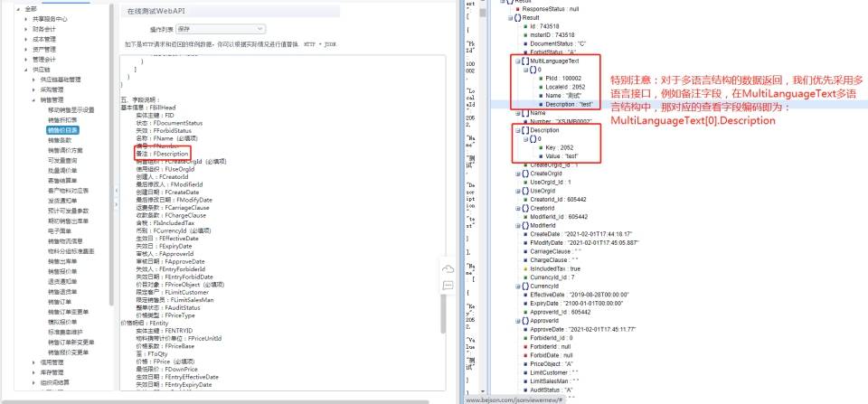Open the 操作列表 dropdown showing 保存
The height and width of the screenshot is (404, 868).
221,29
